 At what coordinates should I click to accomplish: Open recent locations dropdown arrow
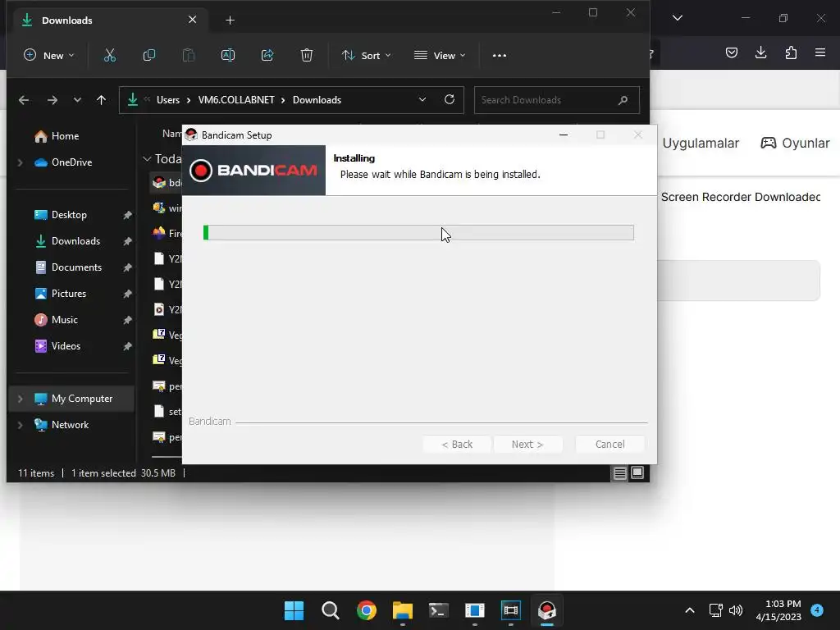click(x=77, y=100)
